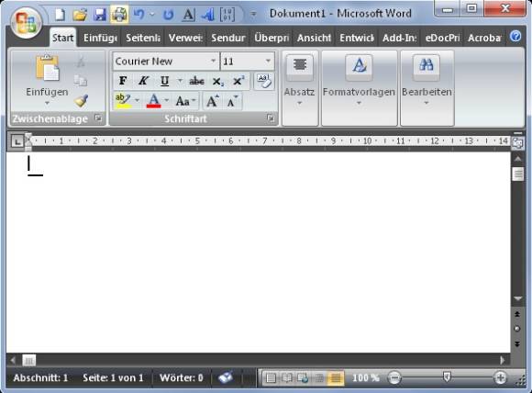The height and width of the screenshot is (393, 532).
Task: Open the Absatz paragraph group
Action: coord(300,87)
